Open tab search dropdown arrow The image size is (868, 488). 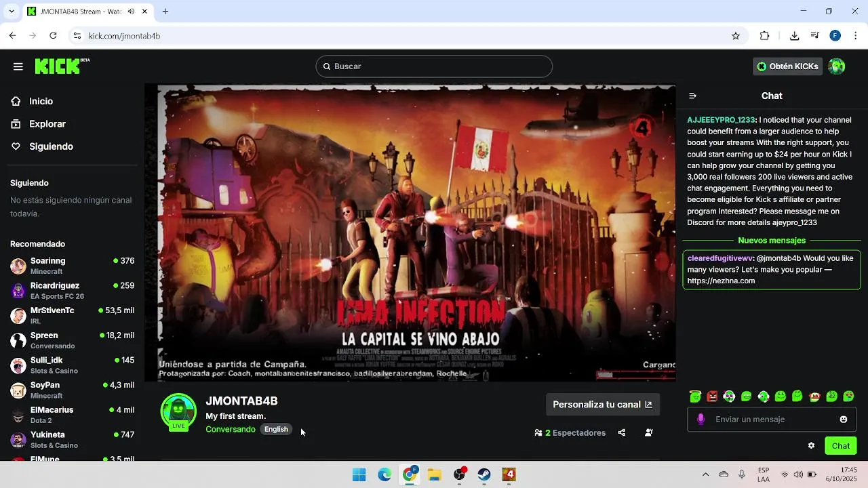(12, 12)
